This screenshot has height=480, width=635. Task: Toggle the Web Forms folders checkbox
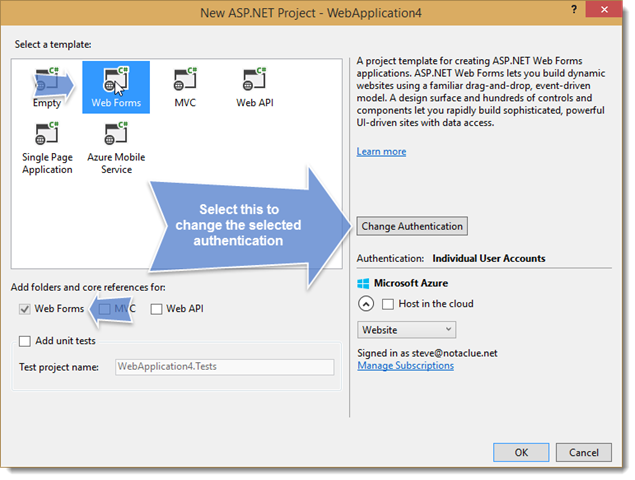(x=25, y=309)
